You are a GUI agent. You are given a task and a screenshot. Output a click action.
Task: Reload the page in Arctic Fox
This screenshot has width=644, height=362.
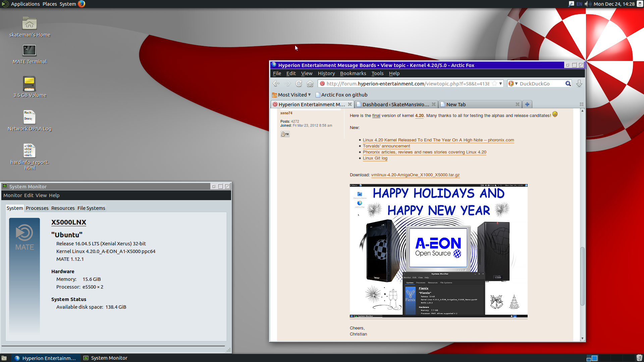(299, 83)
